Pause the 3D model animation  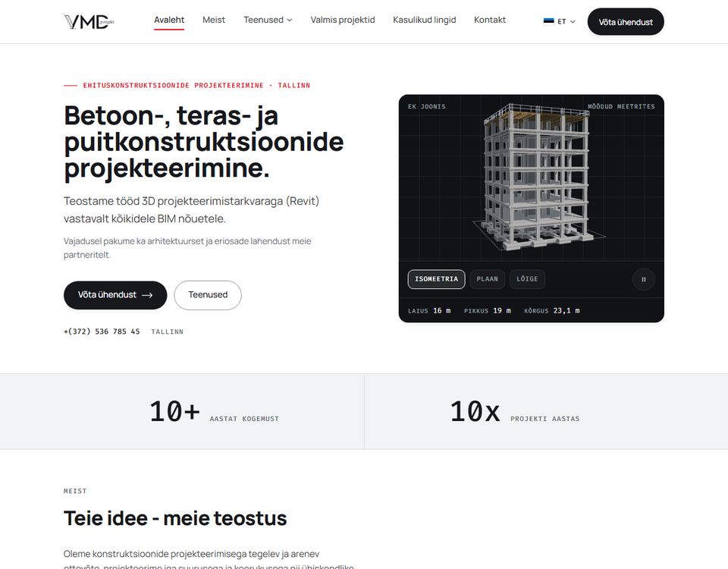644,279
